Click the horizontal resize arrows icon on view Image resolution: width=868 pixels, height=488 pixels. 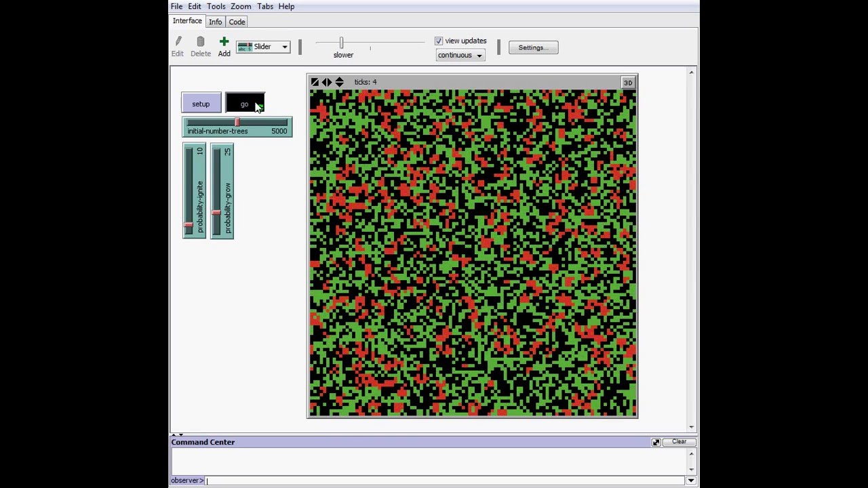[327, 82]
